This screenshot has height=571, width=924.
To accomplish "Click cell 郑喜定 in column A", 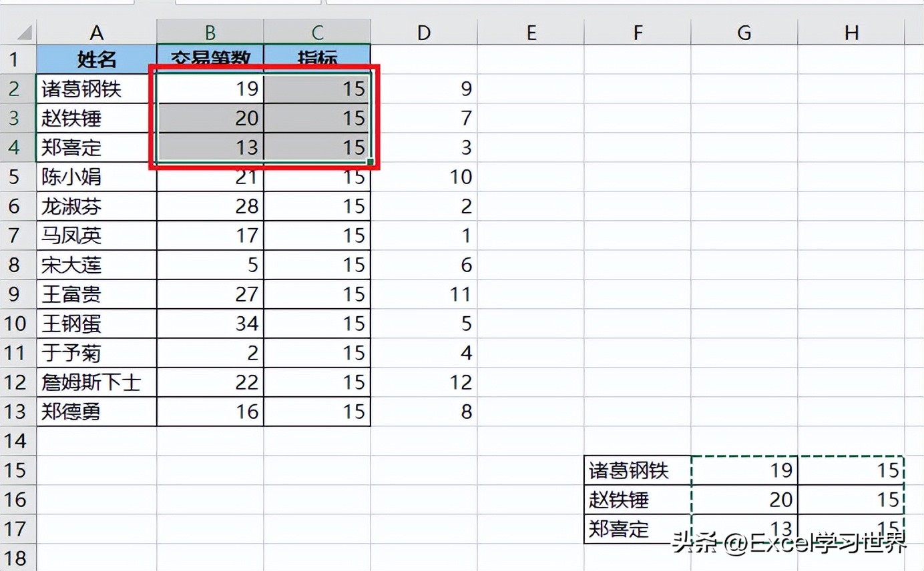I will pos(97,147).
